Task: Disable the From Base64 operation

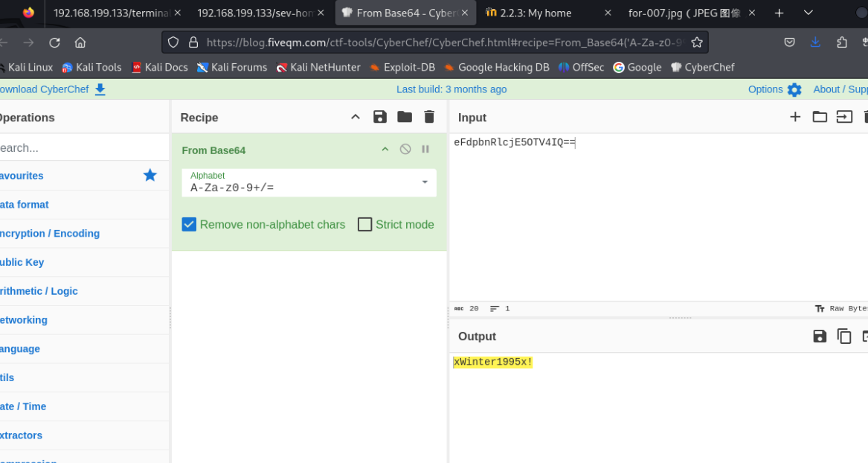Action: [x=405, y=150]
